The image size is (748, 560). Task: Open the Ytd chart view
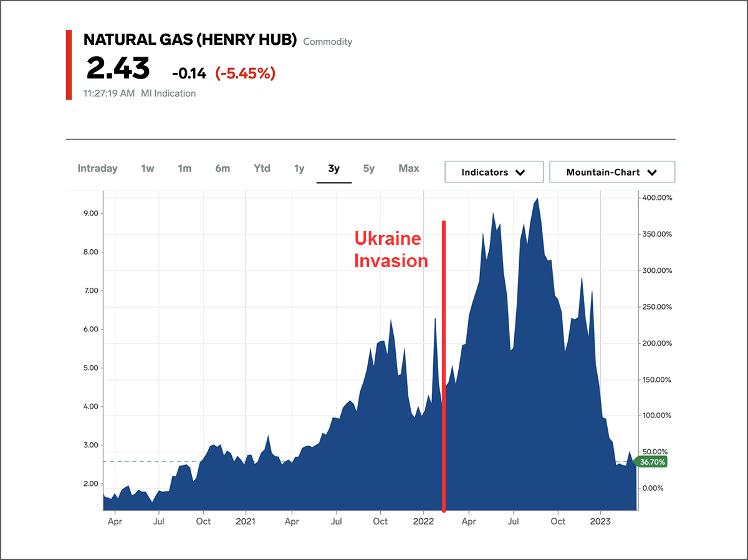(261, 168)
